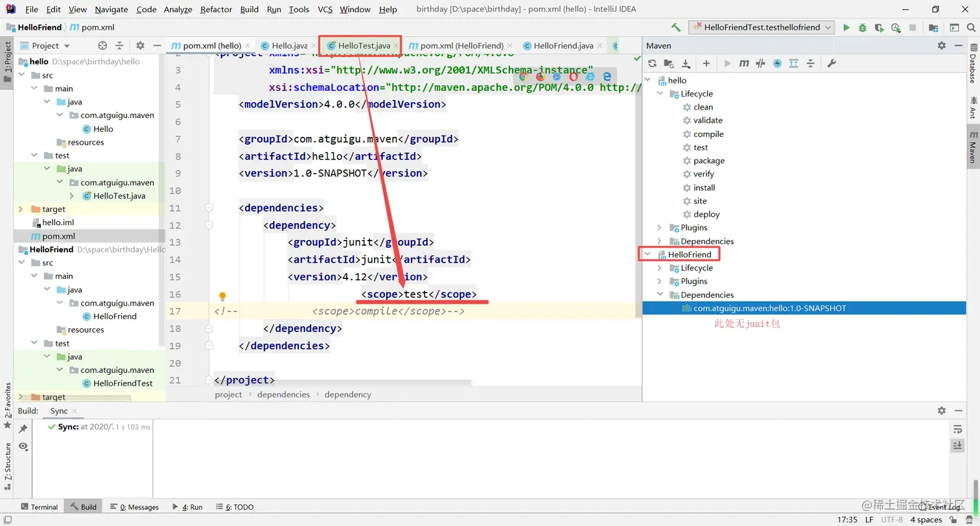Open the Build panel eye view options

click(23, 446)
